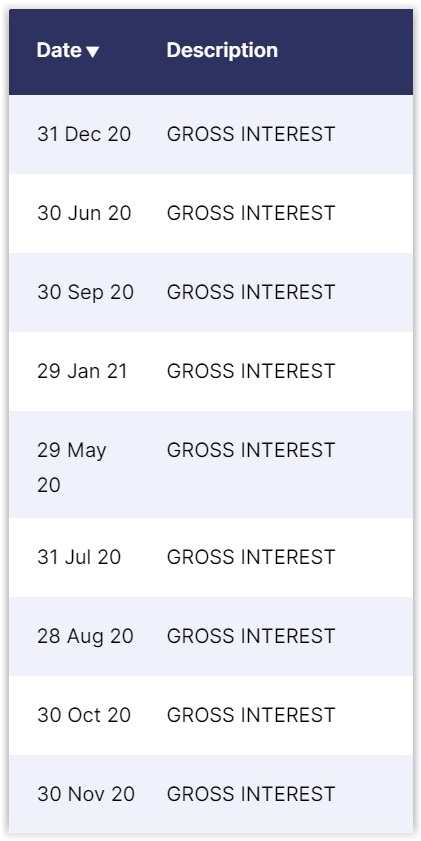Select the 31 Jul 20 date cell
Screen dimensions: 421x841
(79, 557)
